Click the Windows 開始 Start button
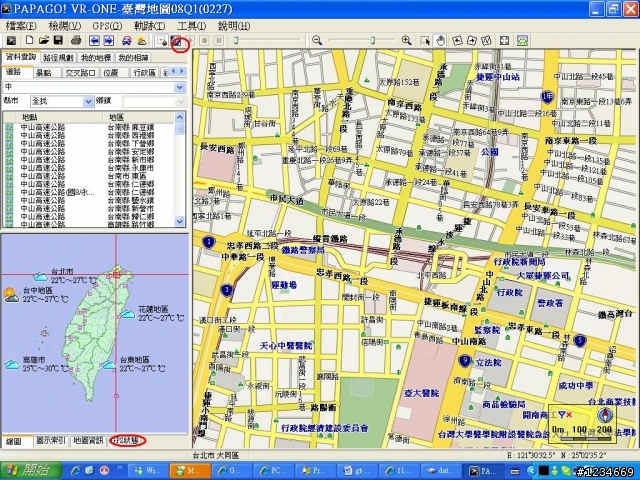This screenshot has width=640, height=480. (31, 471)
